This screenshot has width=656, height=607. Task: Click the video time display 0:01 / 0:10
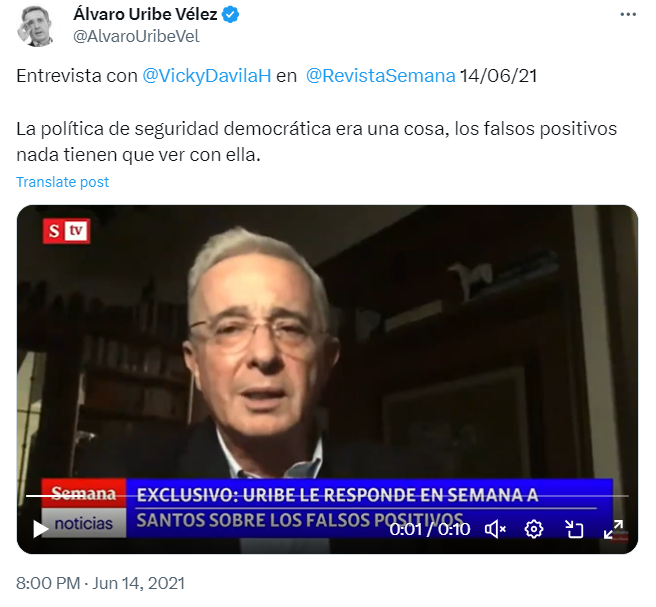pos(430,530)
